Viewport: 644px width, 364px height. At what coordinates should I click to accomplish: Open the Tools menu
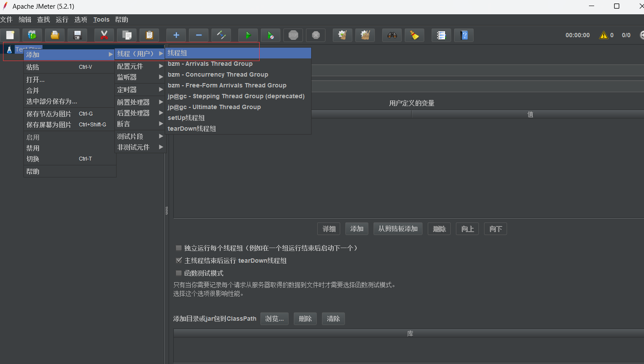(x=101, y=19)
